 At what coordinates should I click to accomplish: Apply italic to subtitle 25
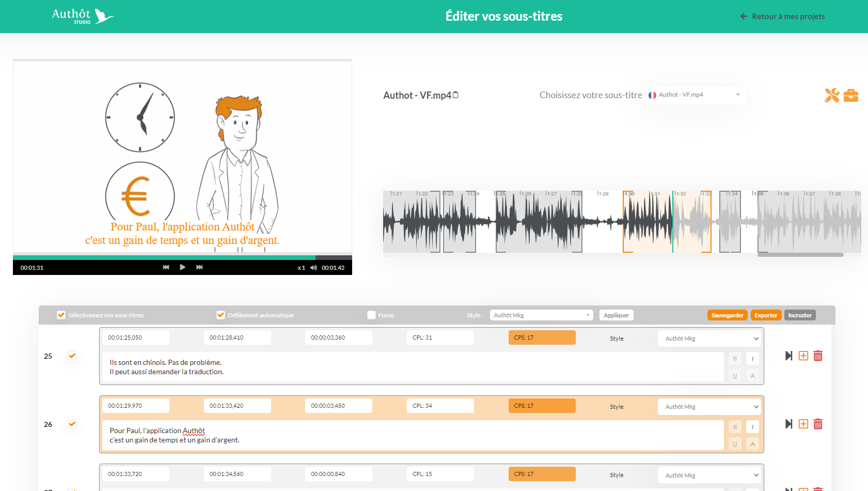pos(752,359)
